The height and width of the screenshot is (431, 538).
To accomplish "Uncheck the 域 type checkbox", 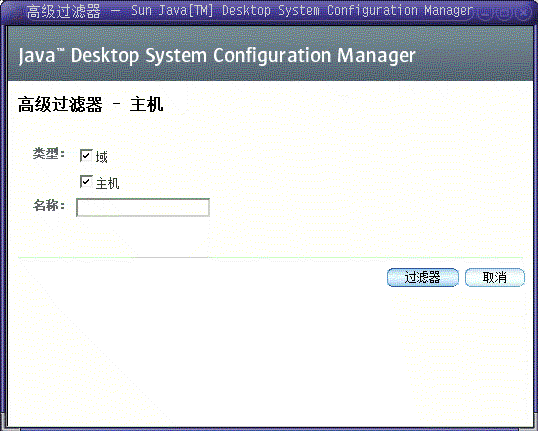I will tap(86, 156).
